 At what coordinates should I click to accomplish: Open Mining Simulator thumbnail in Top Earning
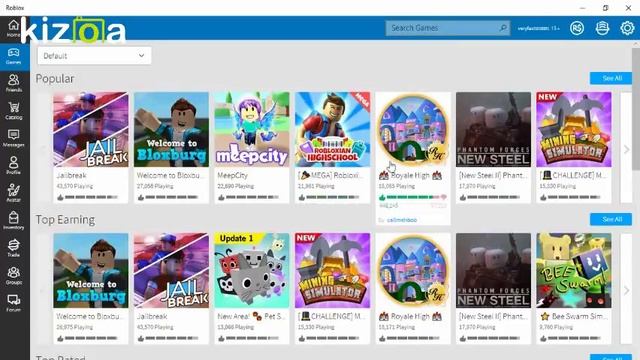click(x=333, y=271)
